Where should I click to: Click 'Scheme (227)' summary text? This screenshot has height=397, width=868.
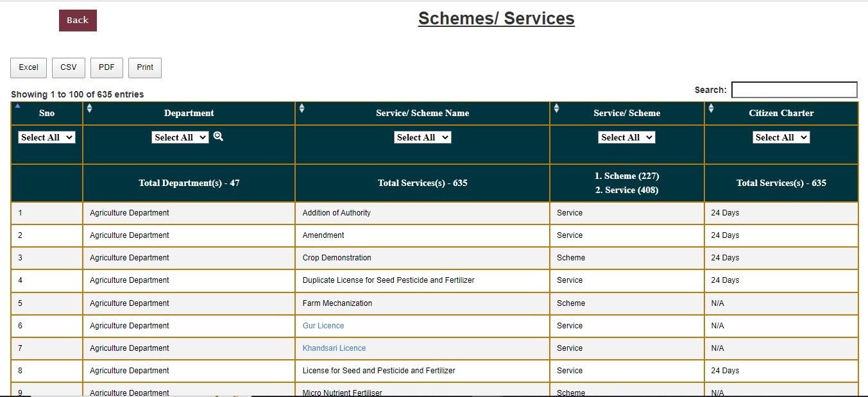[626, 176]
